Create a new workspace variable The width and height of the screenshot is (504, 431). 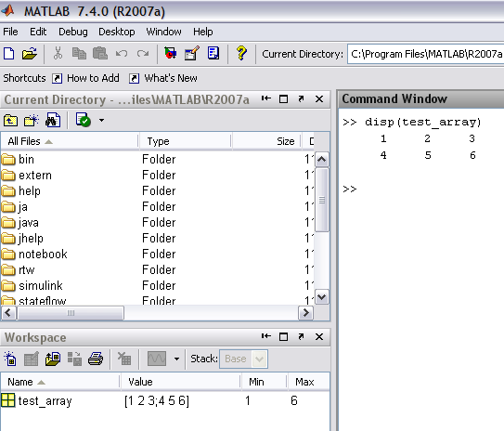[10, 359]
